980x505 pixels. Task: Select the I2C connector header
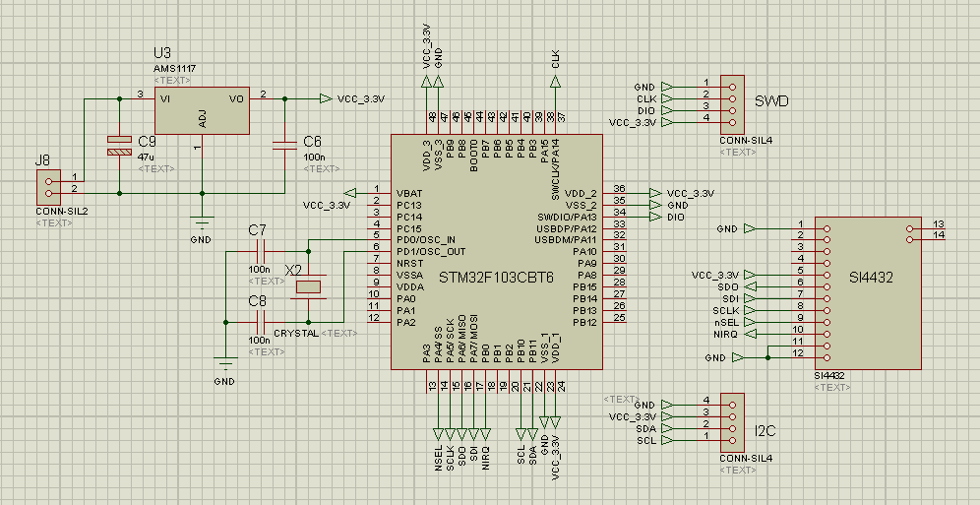[732, 422]
